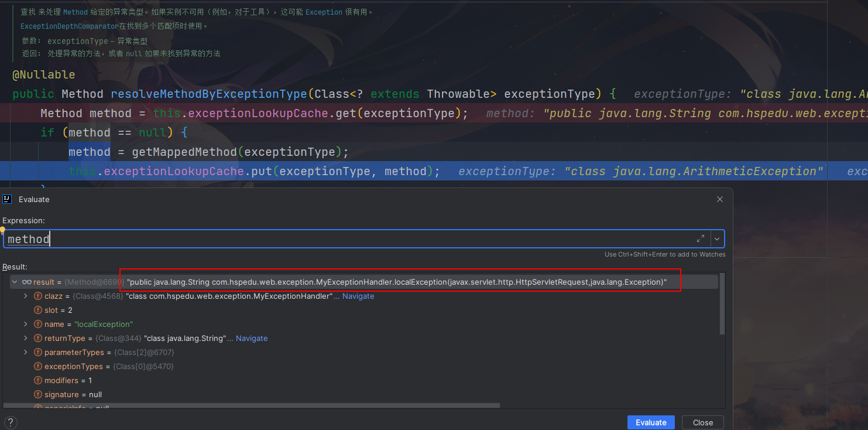Image resolution: width=868 pixels, height=430 pixels.
Task: Click the IntelliJ logo in Evaluate title bar
Action: pos(7,199)
